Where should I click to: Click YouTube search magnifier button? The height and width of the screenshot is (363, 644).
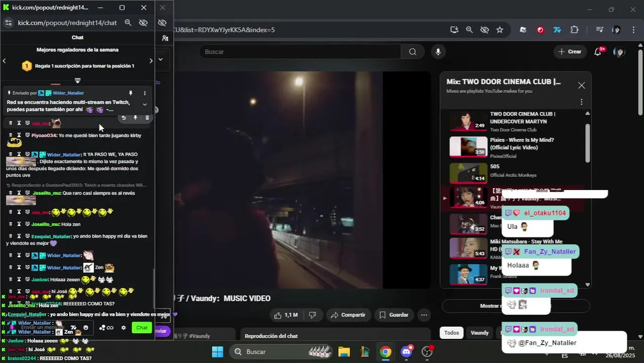[413, 51]
